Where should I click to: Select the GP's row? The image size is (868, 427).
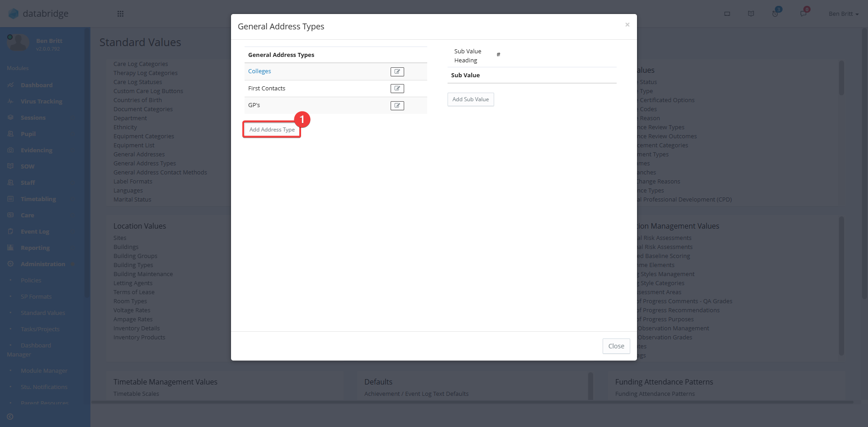(335, 105)
